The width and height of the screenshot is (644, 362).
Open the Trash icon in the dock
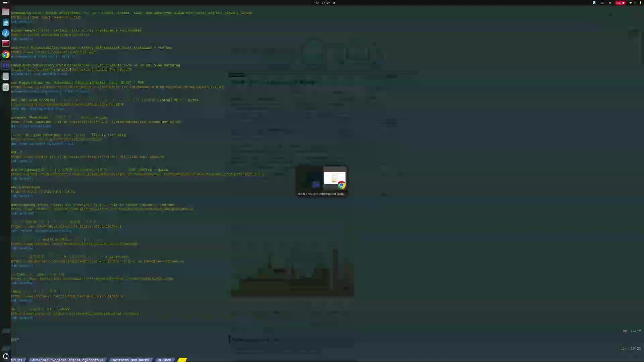pyautogui.click(x=5, y=87)
